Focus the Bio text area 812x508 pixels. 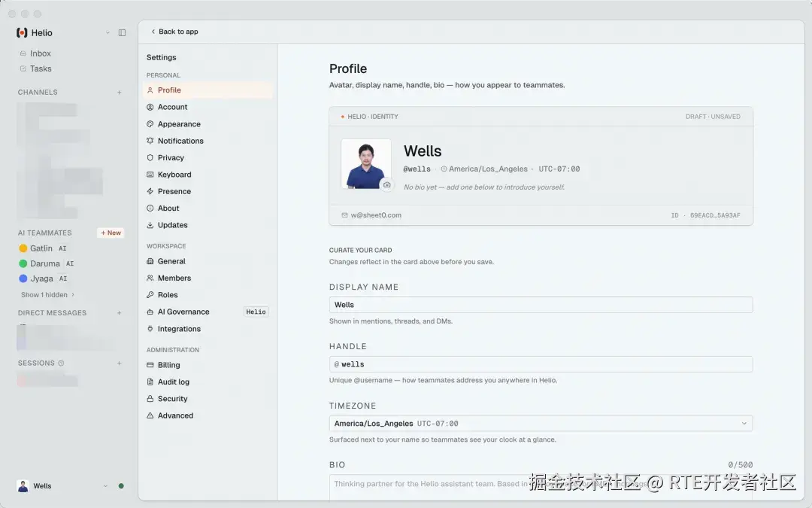coord(541,487)
